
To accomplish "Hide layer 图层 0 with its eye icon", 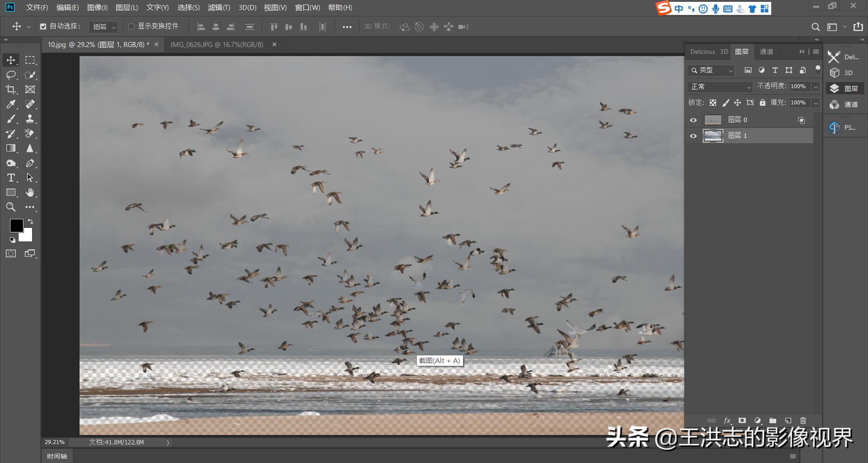I will click(693, 120).
